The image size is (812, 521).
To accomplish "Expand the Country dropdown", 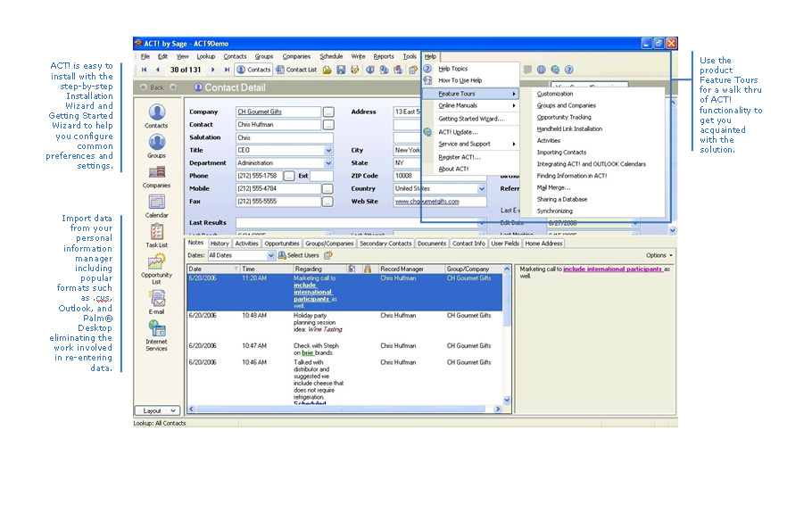I will click(x=482, y=188).
